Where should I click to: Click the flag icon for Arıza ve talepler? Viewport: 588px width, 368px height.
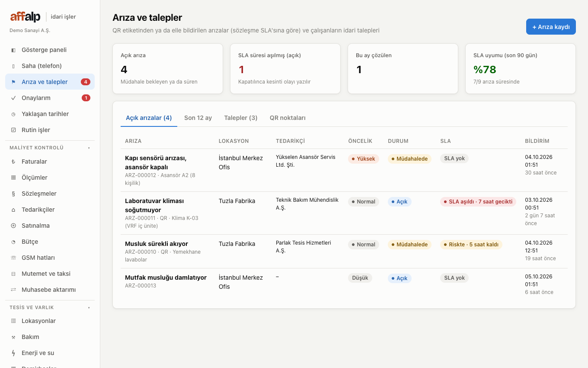click(x=13, y=82)
